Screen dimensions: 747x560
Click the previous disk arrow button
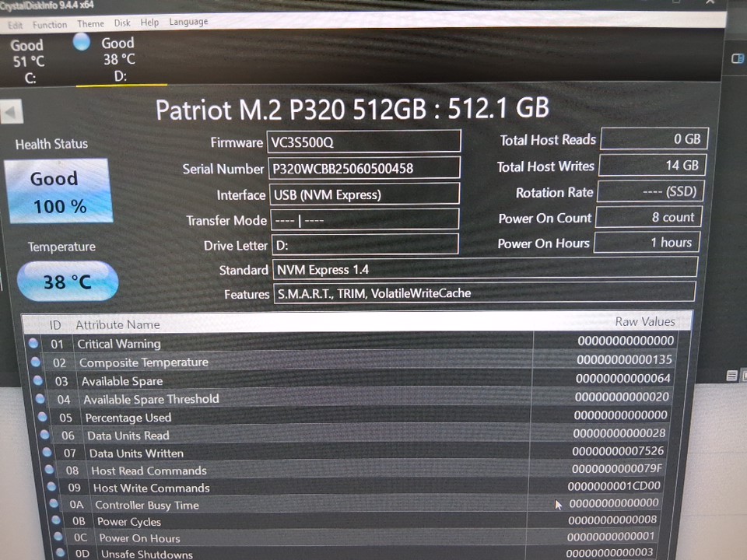(11, 113)
